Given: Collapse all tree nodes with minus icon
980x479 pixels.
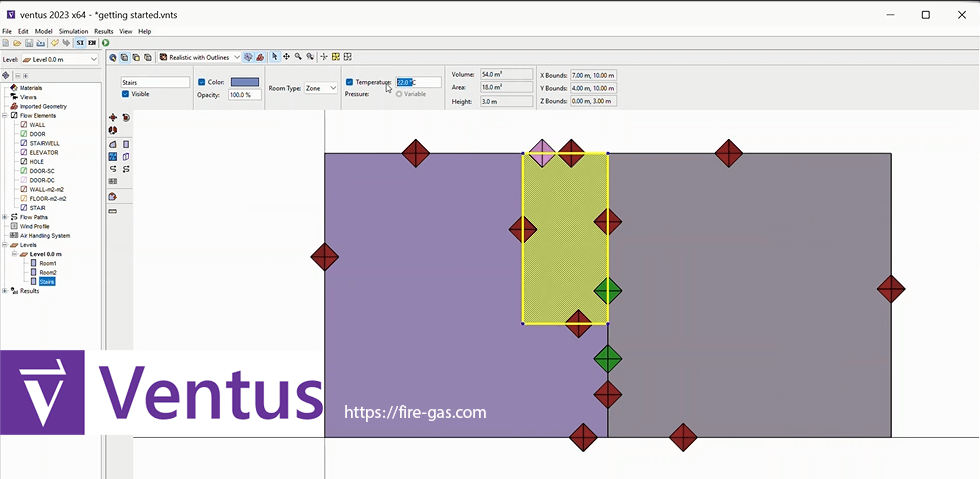Looking at the screenshot, I should tap(18, 75).
